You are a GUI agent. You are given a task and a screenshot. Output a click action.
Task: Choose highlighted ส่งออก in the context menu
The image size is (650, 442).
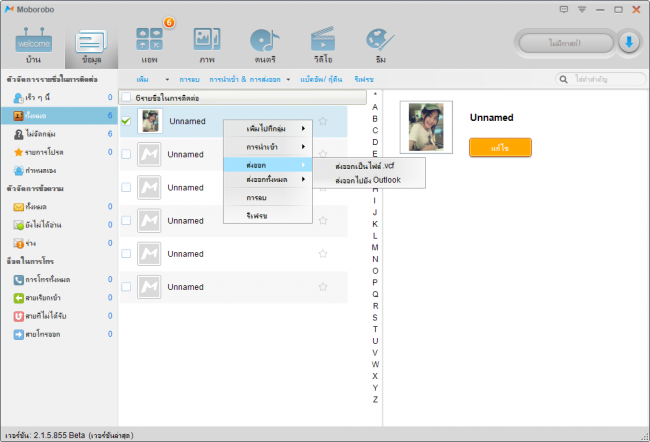[x=268, y=165]
